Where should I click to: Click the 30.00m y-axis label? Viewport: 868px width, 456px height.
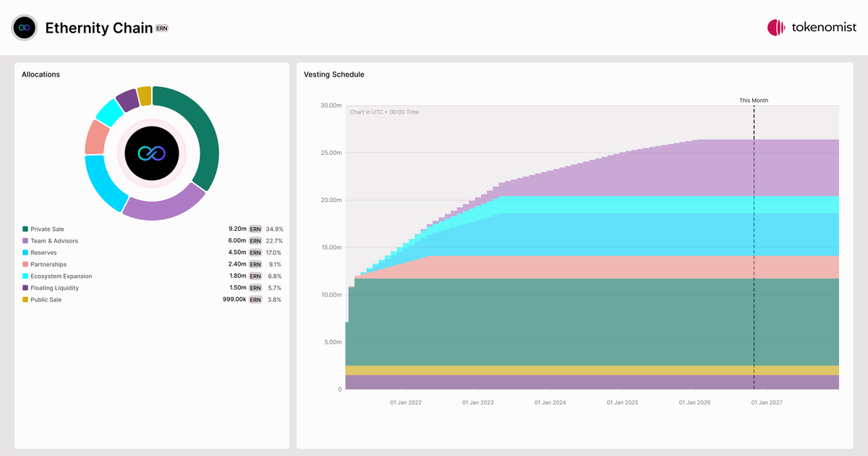(x=331, y=106)
